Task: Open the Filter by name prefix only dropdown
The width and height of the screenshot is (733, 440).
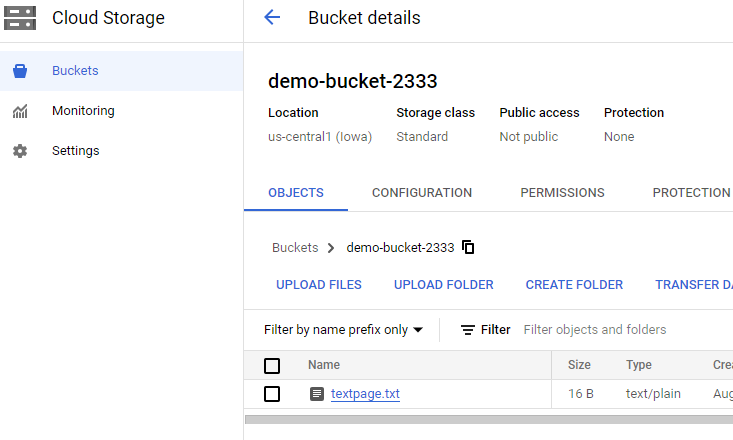Action: [x=344, y=330]
